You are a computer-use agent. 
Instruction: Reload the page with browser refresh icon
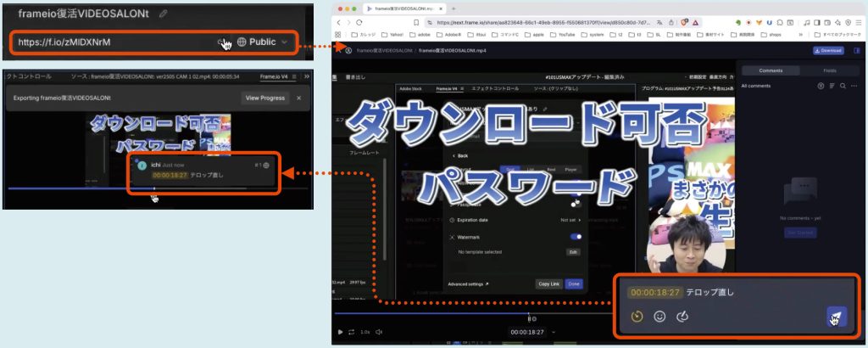pos(359,22)
